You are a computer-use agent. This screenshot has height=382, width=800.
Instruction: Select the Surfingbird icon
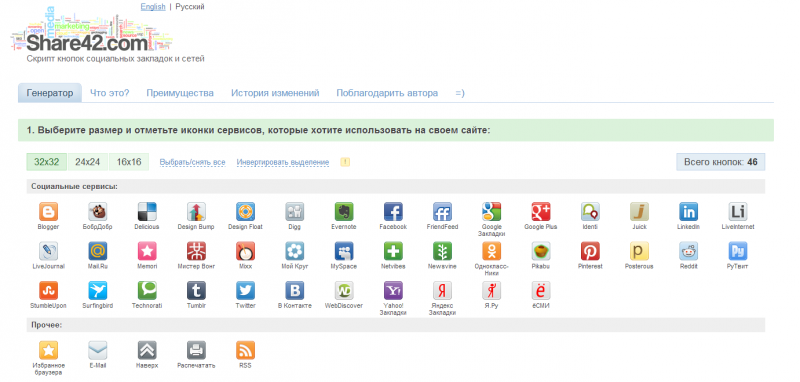pyautogui.click(x=97, y=290)
